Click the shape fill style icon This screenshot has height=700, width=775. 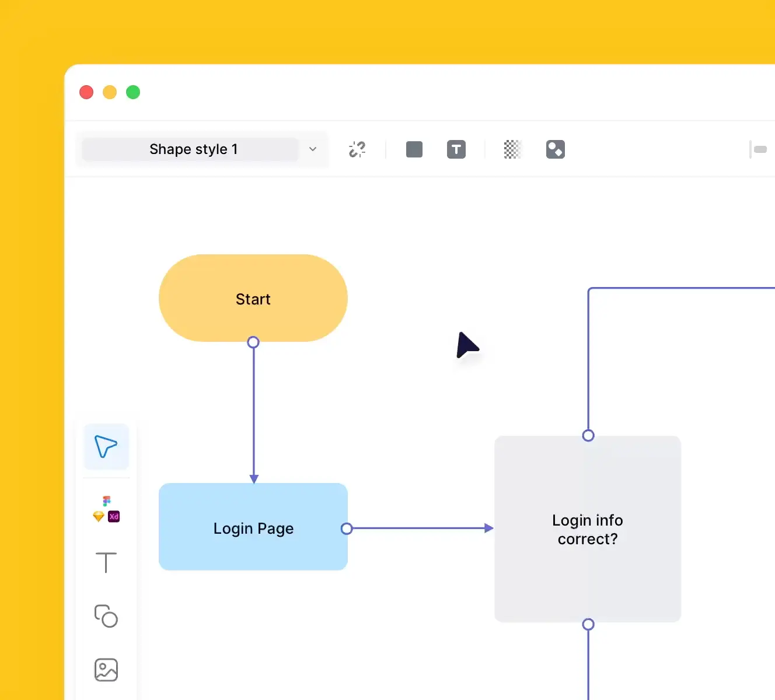(556, 149)
